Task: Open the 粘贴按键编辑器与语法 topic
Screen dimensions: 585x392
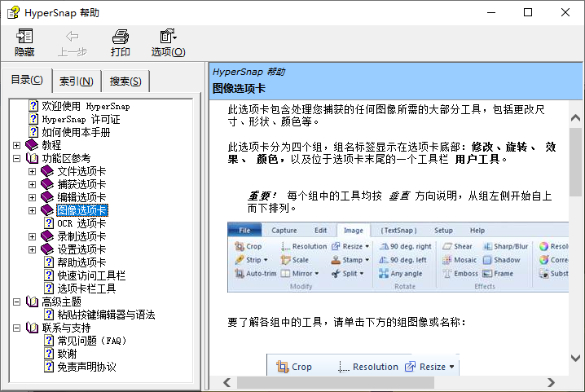Action: coord(106,315)
